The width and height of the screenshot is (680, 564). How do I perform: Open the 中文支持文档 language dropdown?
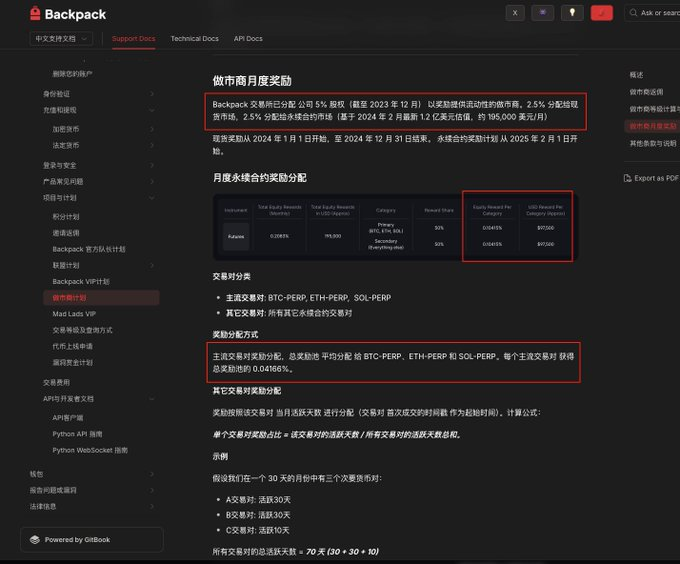point(61,39)
